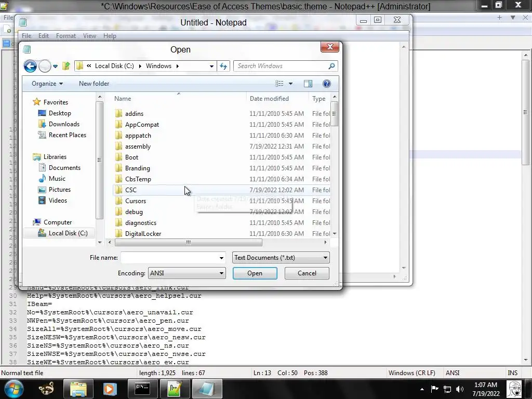
Task: Sort by the Date modified column header
Action: (x=269, y=99)
